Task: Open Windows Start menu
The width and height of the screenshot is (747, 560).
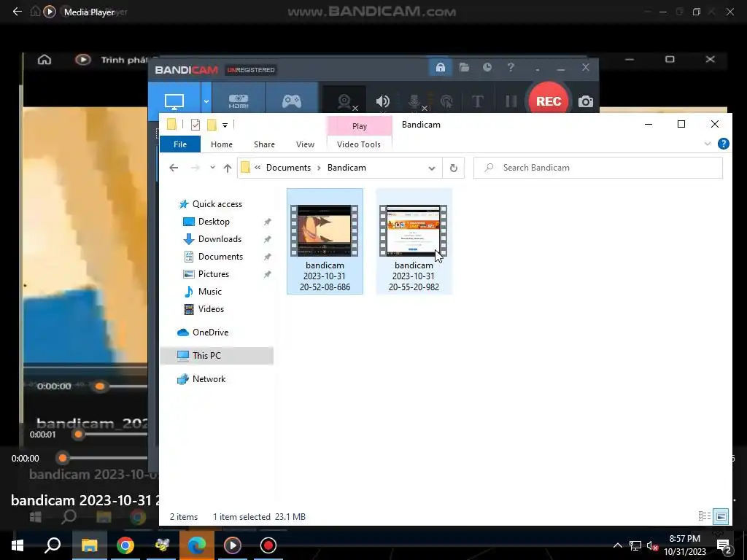Action: [18, 545]
